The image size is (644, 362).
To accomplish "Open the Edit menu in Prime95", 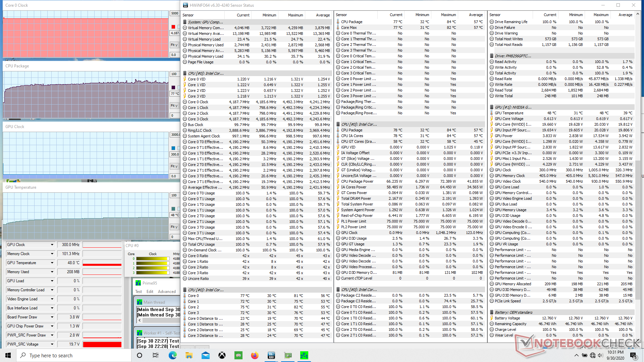I will (x=150, y=292).
